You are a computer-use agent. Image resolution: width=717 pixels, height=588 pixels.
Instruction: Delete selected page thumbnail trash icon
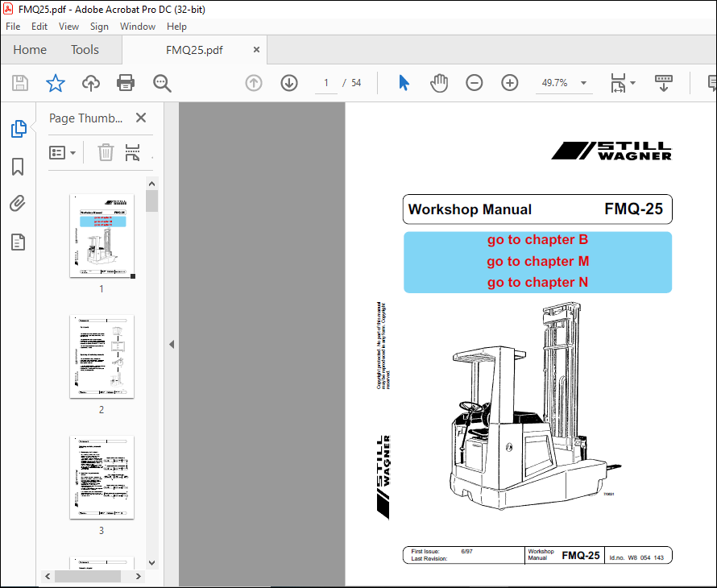(x=106, y=152)
